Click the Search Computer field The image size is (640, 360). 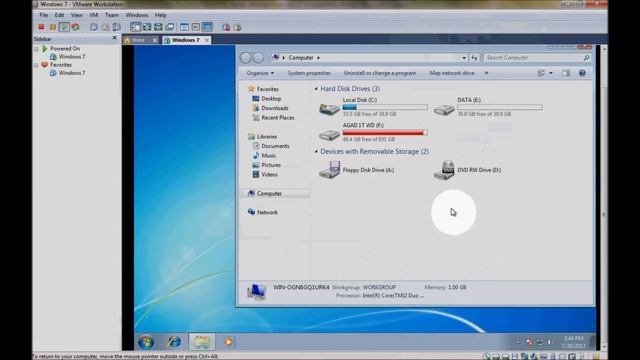point(537,58)
